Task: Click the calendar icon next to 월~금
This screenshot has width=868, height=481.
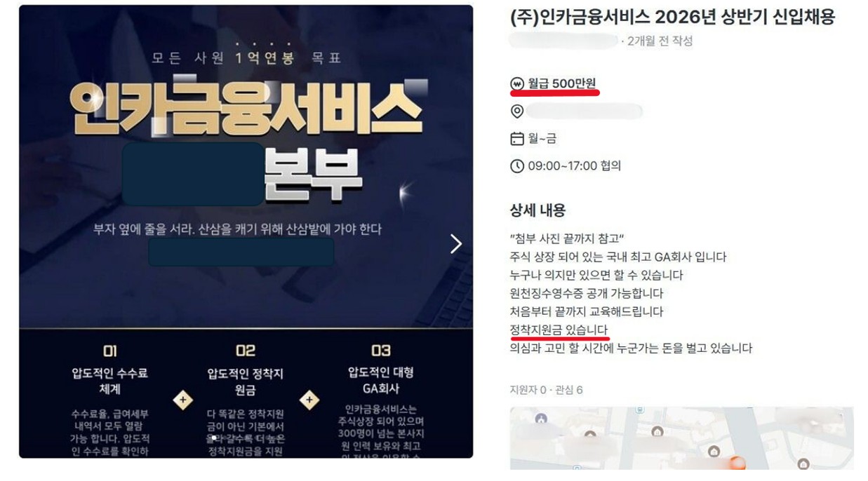Action: point(517,139)
